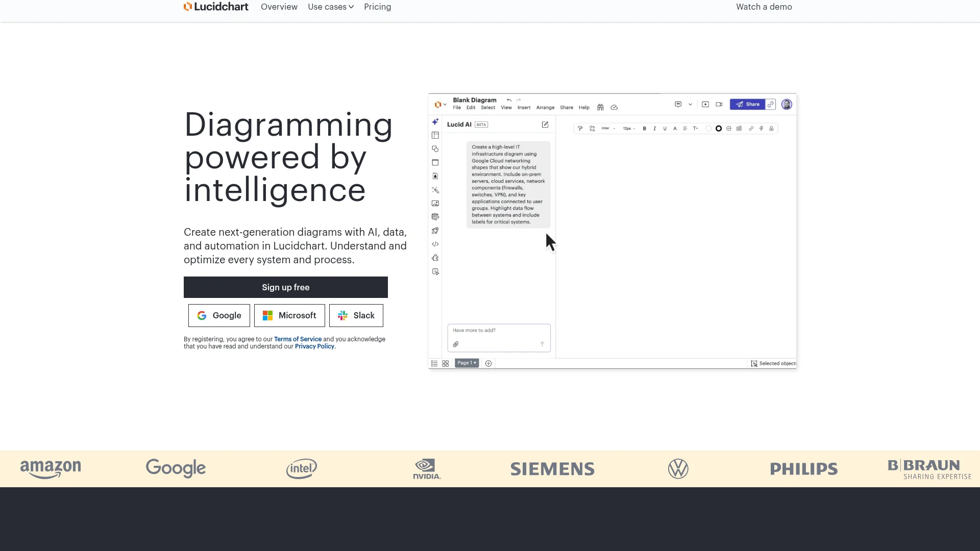Open the Pricing page
Screen dimensions: 980x551
click(x=377, y=7)
